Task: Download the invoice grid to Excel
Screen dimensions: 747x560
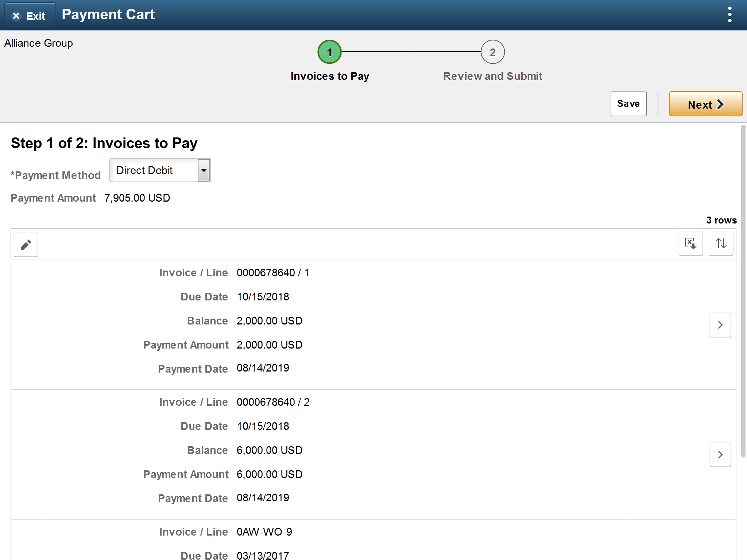Action: point(691,243)
